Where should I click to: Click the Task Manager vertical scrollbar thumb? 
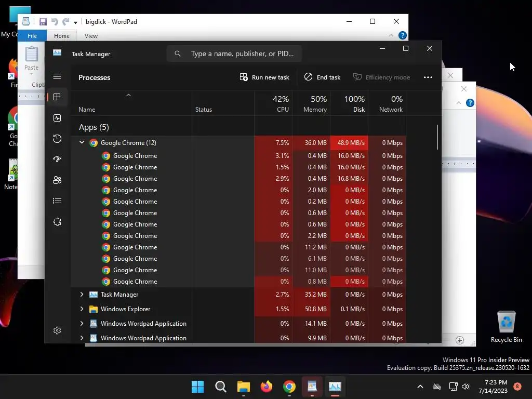click(437, 137)
